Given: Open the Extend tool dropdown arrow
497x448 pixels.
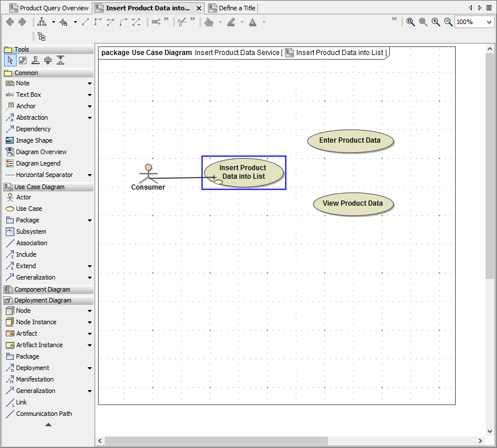Looking at the screenshot, I should tap(89, 266).
